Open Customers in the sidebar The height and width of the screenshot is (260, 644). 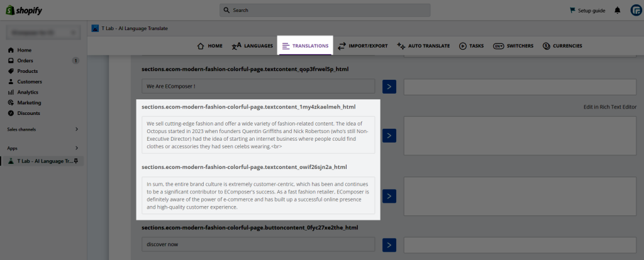click(30, 82)
